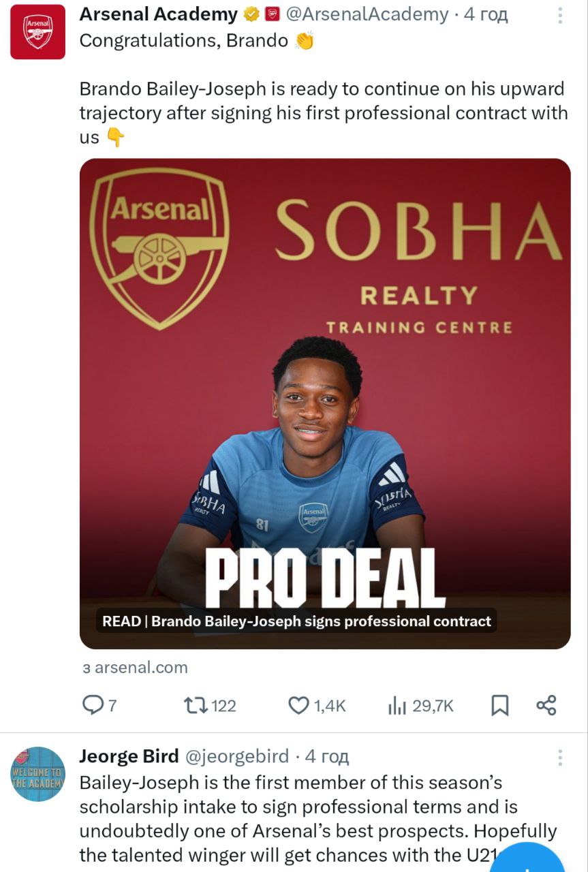Click the @jeorgebird handle

point(237,756)
